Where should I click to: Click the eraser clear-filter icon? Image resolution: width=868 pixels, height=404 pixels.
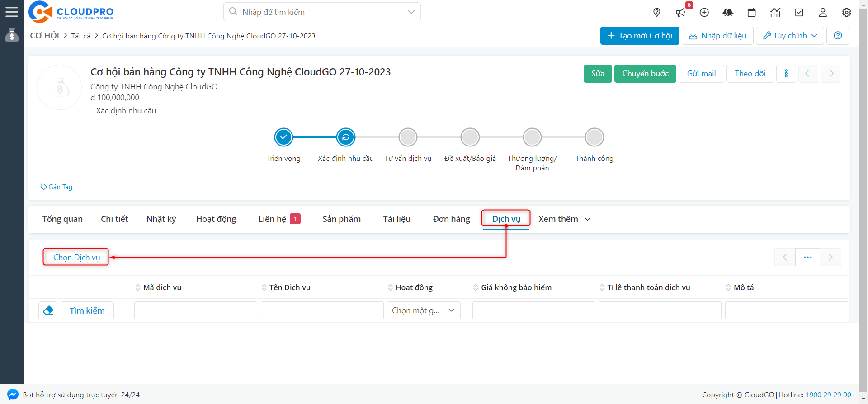(48, 310)
